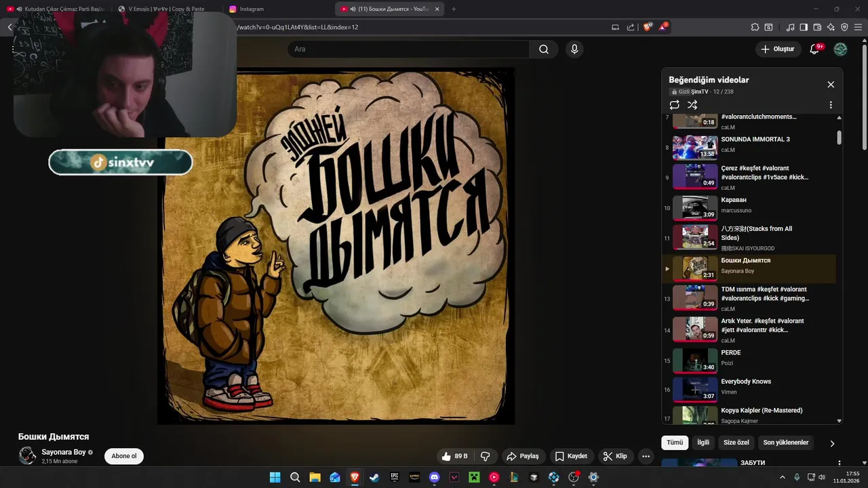
Task: Open Kopya Kalpler (Re-Mastered) playlist entry
Action: coord(749,415)
